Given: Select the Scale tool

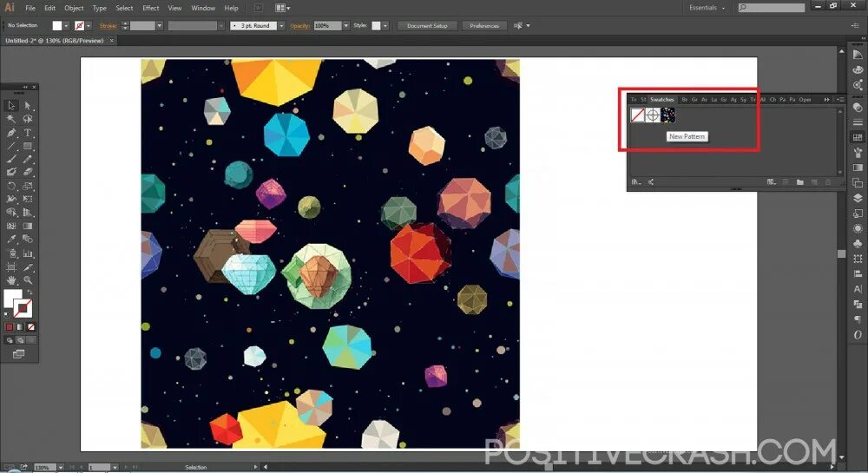Looking at the screenshot, I should (x=28, y=186).
